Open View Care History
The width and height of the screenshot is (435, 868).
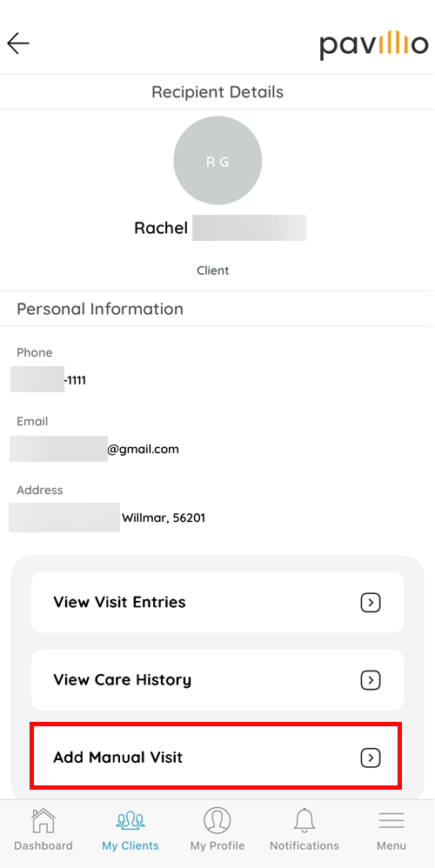click(x=217, y=680)
